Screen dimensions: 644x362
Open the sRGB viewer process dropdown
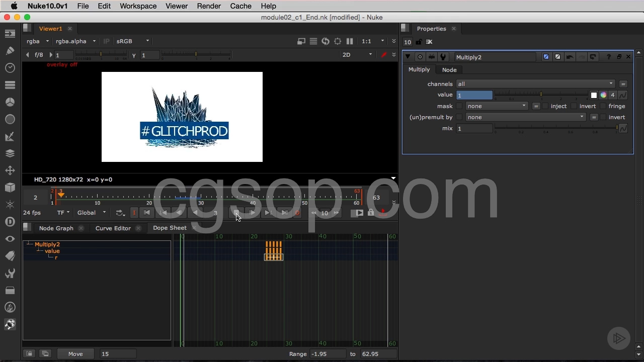tap(133, 41)
